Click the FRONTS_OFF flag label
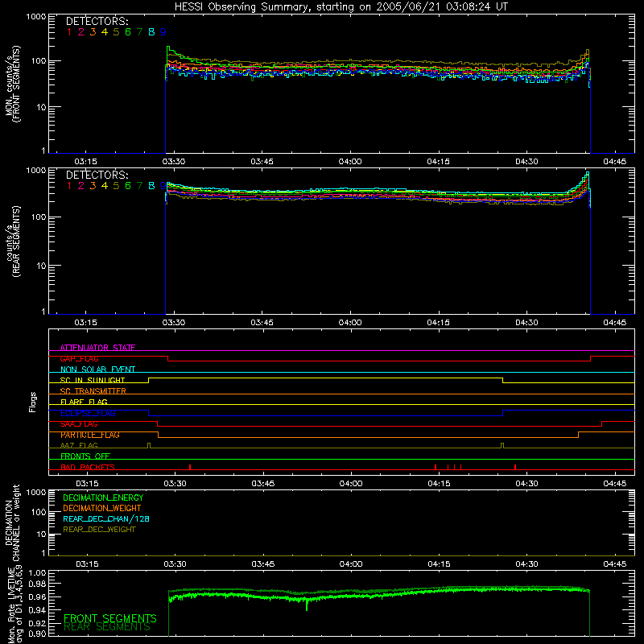This screenshot has height=644, width=644. pos(85,456)
